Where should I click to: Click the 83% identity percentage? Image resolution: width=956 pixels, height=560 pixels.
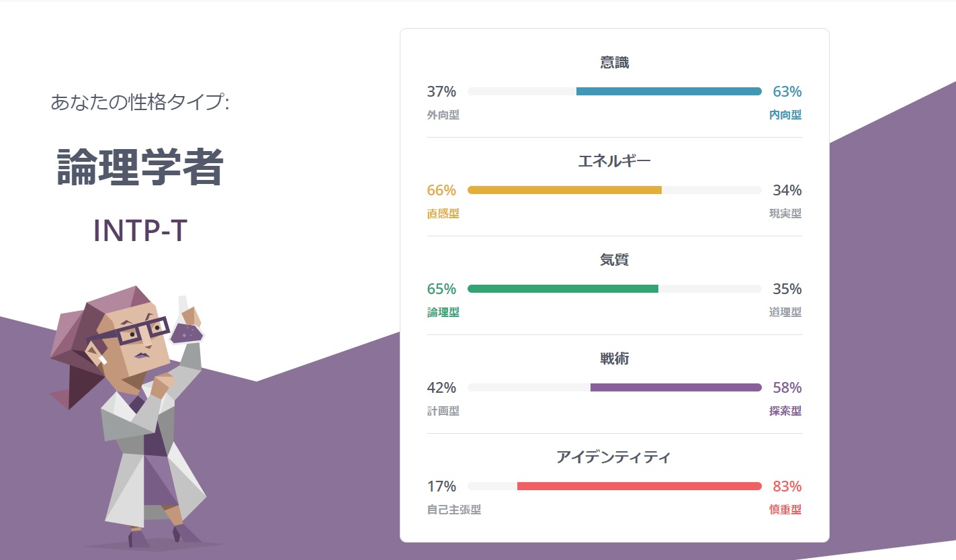[x=787, y=486]
